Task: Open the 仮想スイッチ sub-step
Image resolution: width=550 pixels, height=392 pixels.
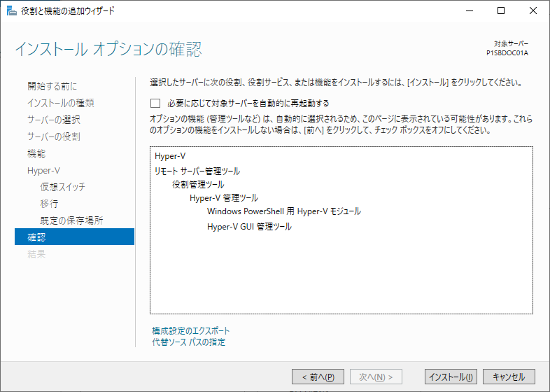Action: tap(62, 187)
